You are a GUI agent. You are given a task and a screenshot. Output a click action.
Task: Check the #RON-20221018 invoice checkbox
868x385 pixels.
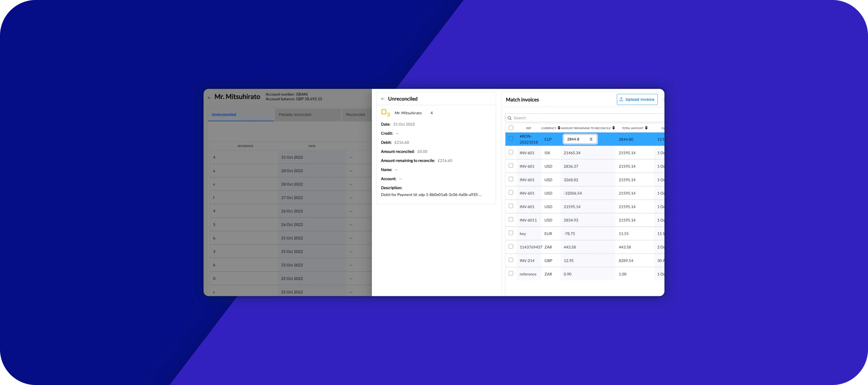(x=511, y=139)
